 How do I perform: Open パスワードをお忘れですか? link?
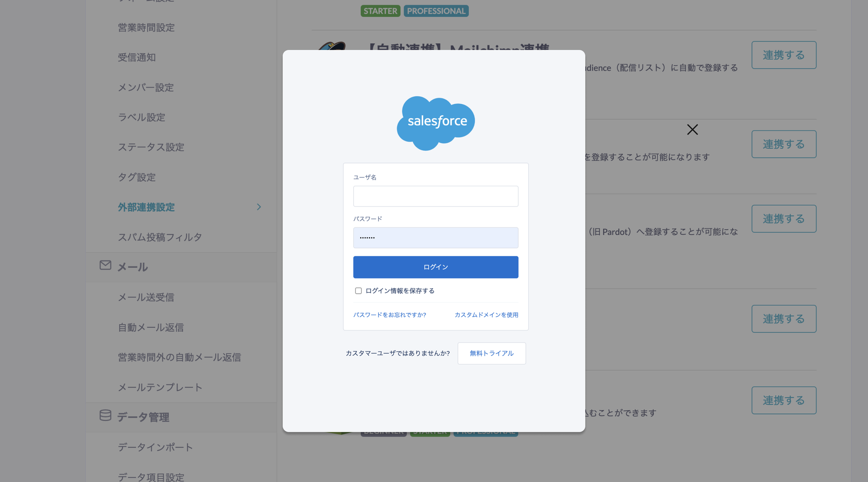[390, 315]
